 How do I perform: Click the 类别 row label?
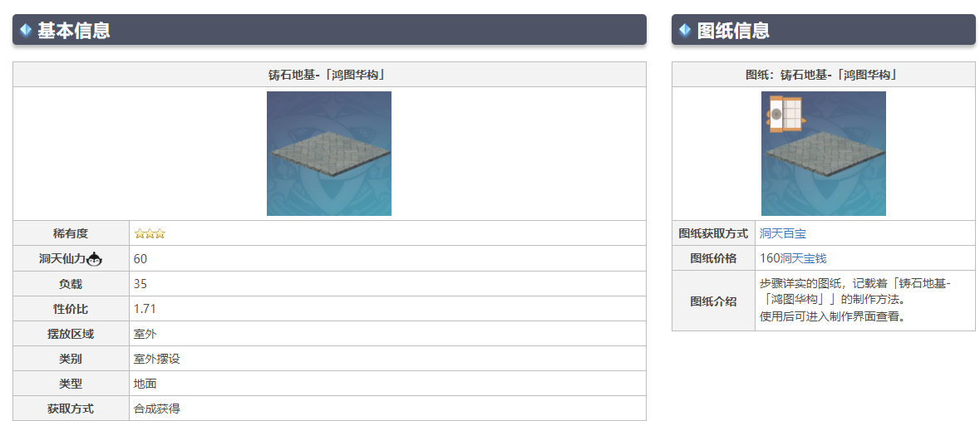click(71, 359)
